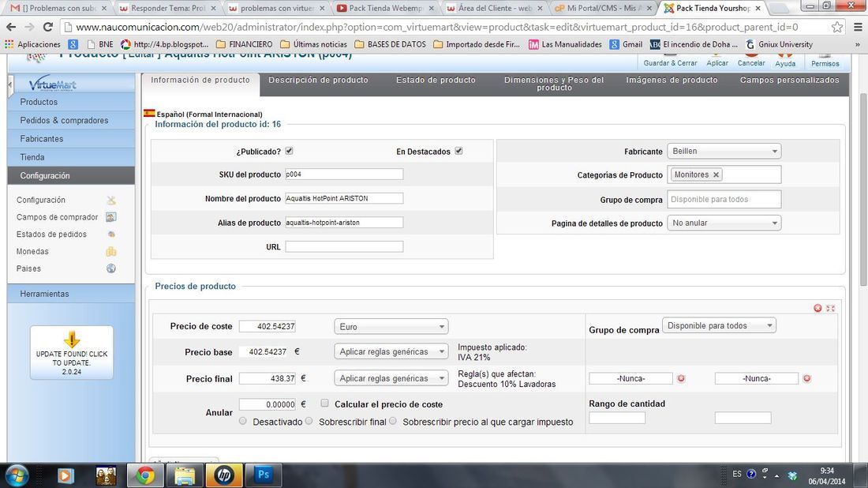Select Sobrescribir final radio button

309,421
